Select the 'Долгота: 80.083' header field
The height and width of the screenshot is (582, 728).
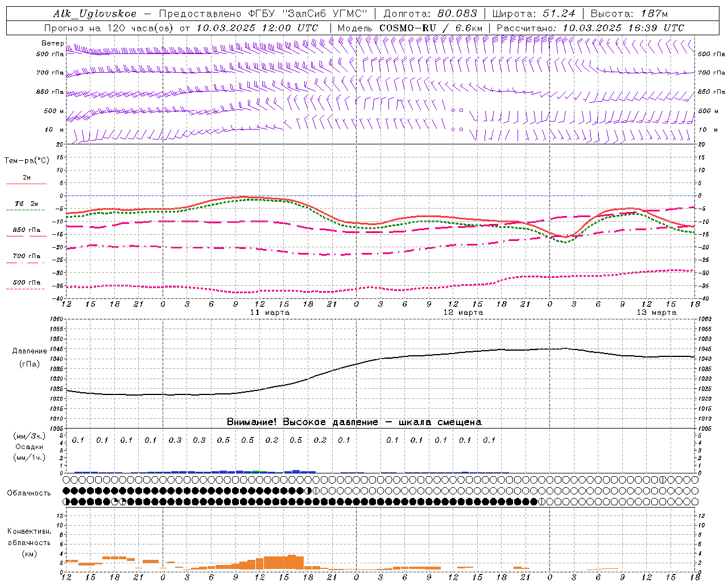click(432, 14)
